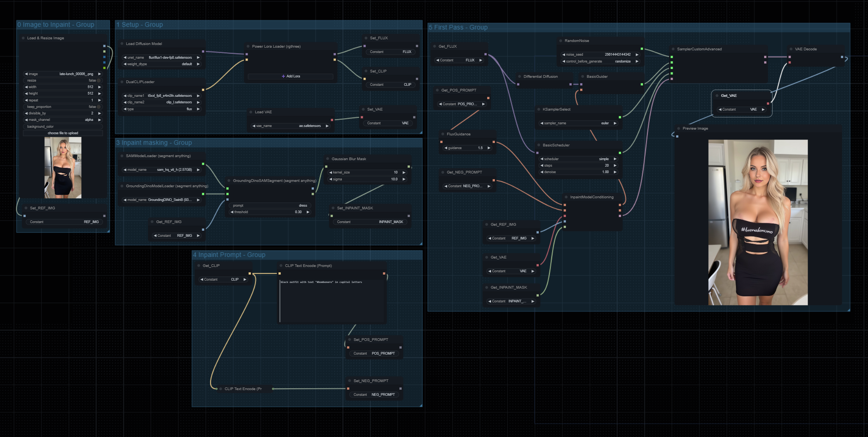The height and width of the screenshot is (437, 868).
Task: Collapse the Preview Image node via its dot
Action: tap(678, 129)
